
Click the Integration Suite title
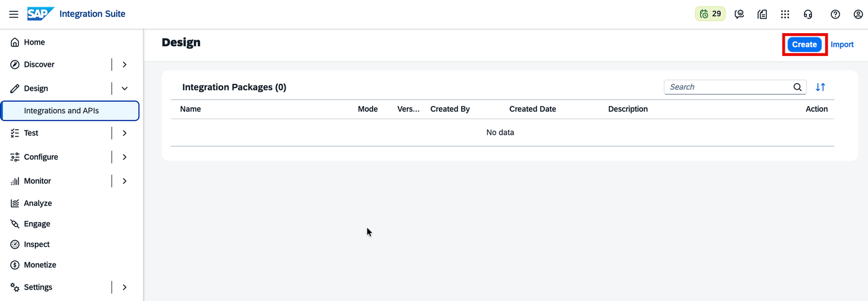[x=92, y=14]
